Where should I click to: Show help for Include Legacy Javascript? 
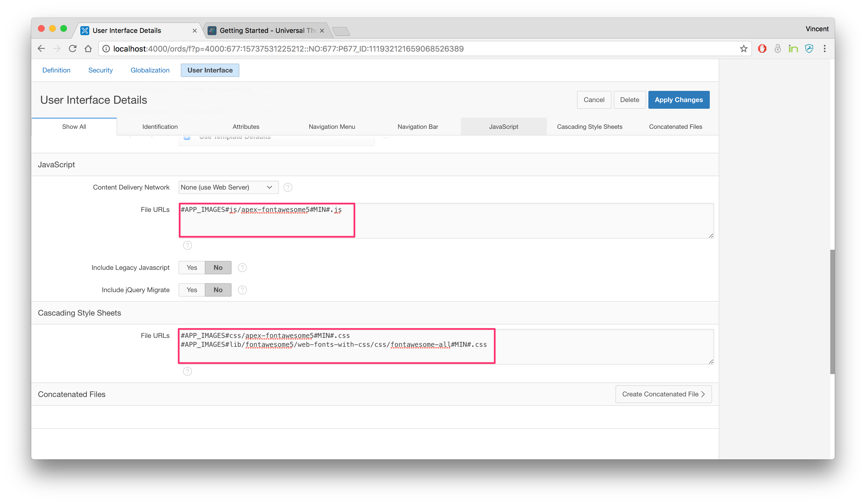click(242, 268)
